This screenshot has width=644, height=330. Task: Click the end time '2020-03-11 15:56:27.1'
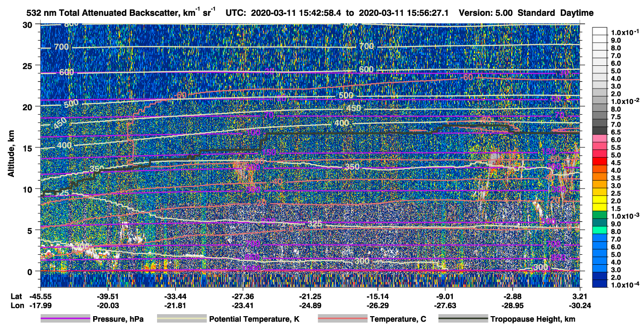[404, 13]
